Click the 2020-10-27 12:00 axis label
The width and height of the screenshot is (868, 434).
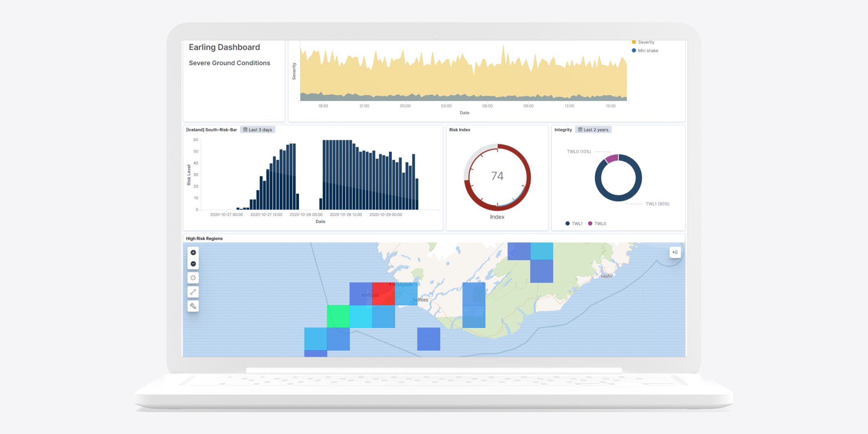click(x=266, y=215)
